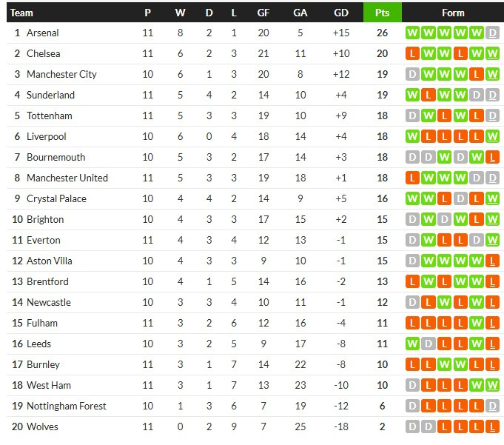Click the Wolves team name

point(41,426)
